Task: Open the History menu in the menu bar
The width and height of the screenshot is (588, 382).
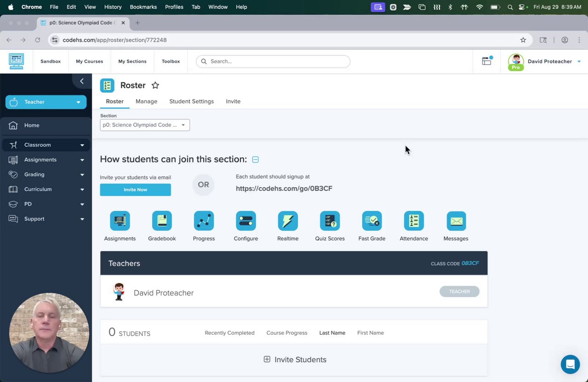Action: 113,7
